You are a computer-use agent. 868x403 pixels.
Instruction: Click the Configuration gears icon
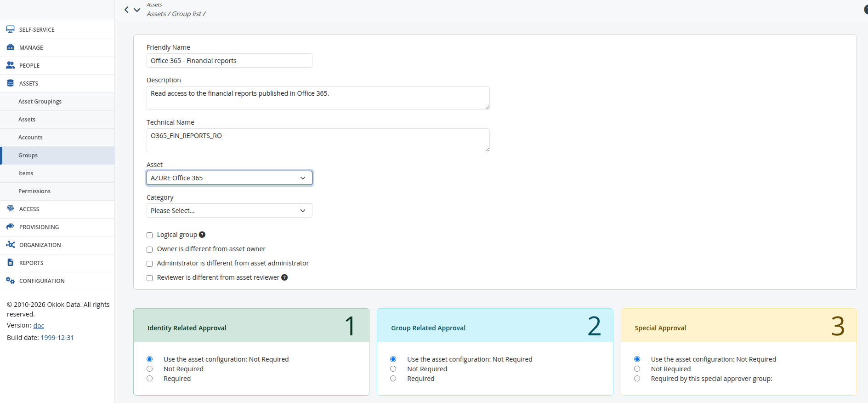[x=10, y=281]
